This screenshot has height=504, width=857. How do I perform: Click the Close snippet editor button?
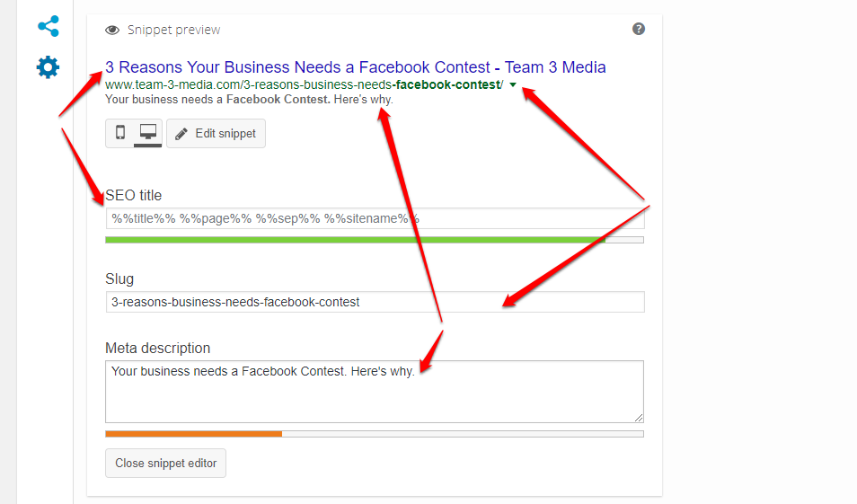pyautogui.click(x=165, y=463)
